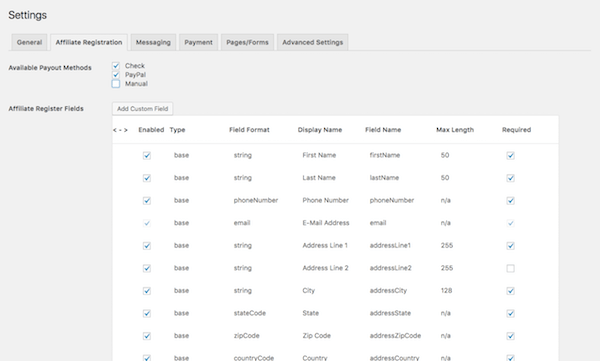Toggle Enabled checkbox for Country row
The width and height of the screenshot is (600, 361).
tap(147, 358)
